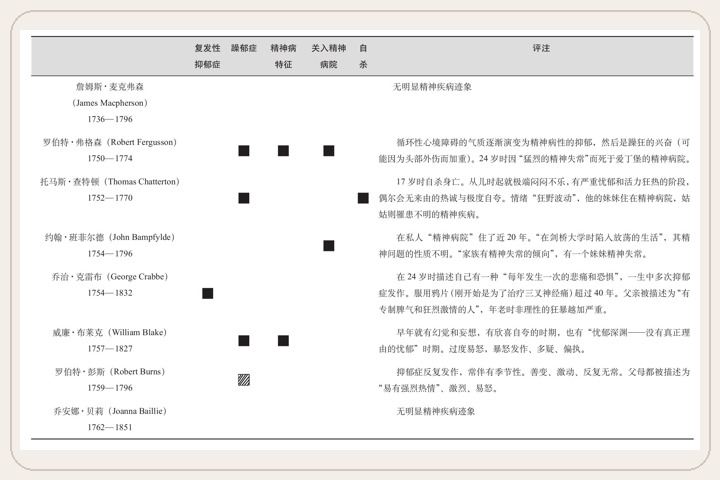Click Fergusson's black square under 关入精神病院
Viewport: 720px width, 480px height.
[329, 151]
